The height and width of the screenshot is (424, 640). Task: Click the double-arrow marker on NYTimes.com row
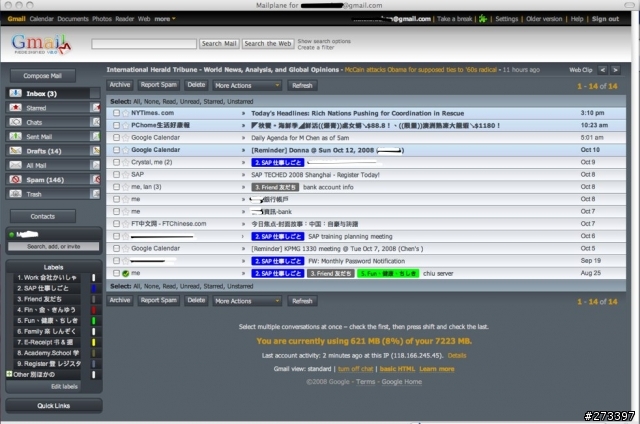point(244,113)
